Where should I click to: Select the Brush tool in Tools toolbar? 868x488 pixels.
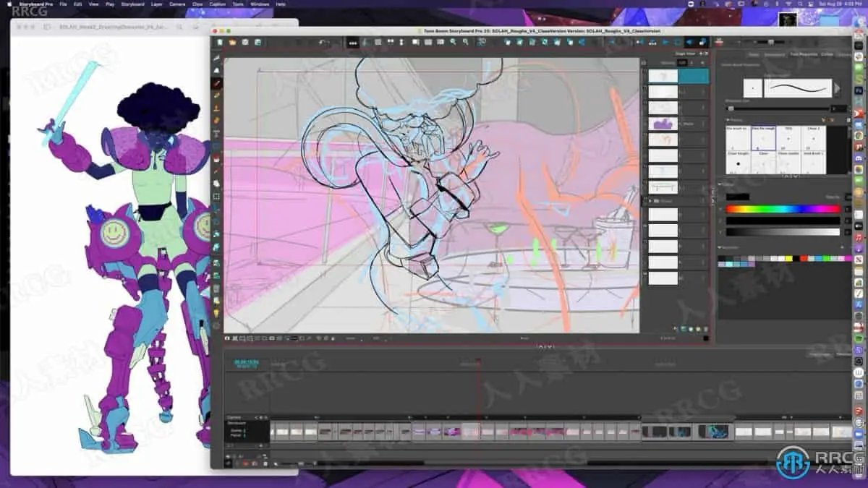click(216, 83)
